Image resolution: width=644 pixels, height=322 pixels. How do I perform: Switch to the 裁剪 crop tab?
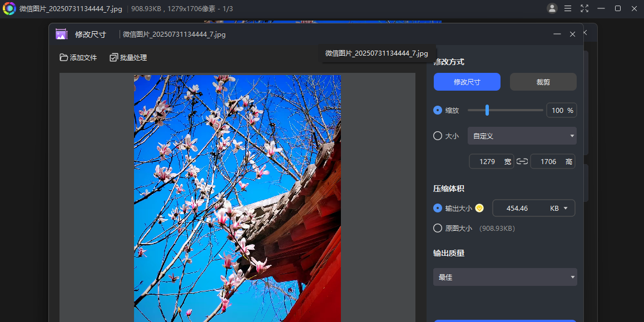point(543,82)
